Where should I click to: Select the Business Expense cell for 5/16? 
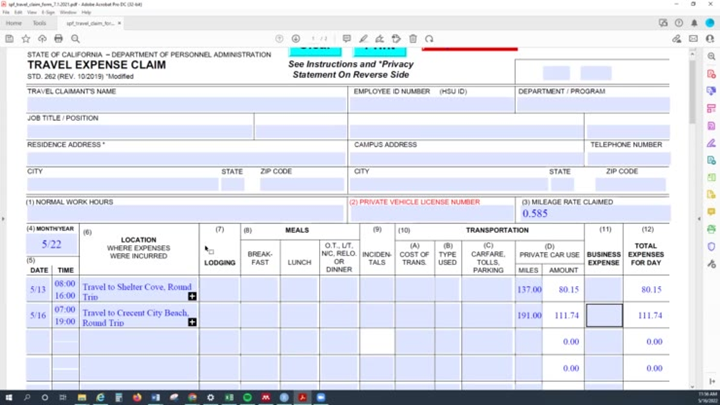(603, 315)
